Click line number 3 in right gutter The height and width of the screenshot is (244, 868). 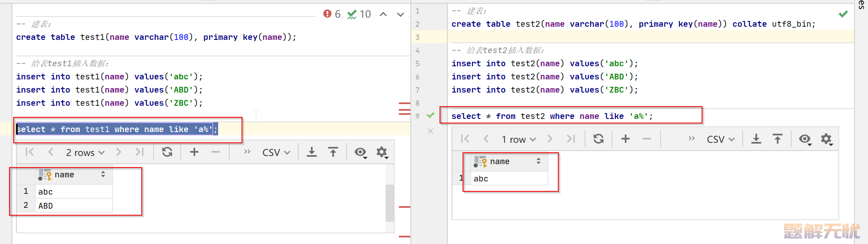pos(417,37)
